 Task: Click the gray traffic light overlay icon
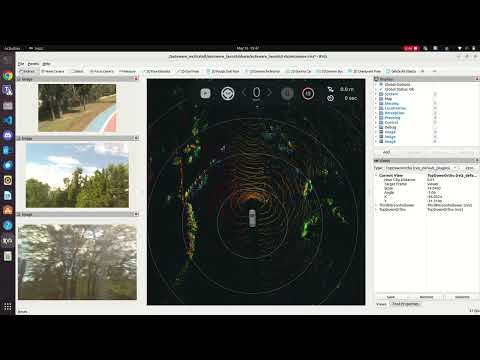pos(287,93)
